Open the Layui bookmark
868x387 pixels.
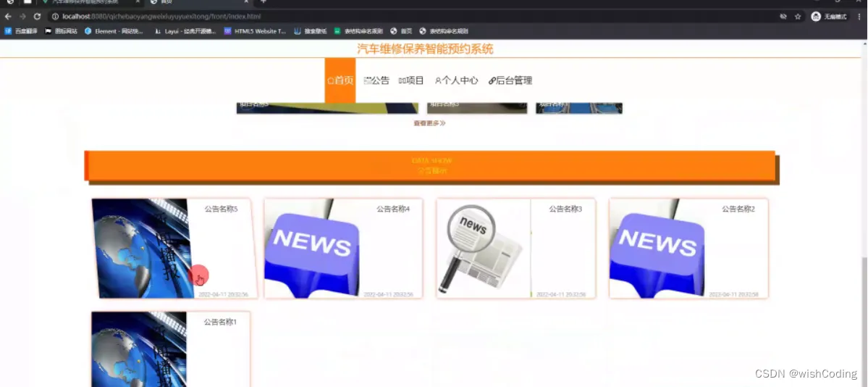(185, 31)
